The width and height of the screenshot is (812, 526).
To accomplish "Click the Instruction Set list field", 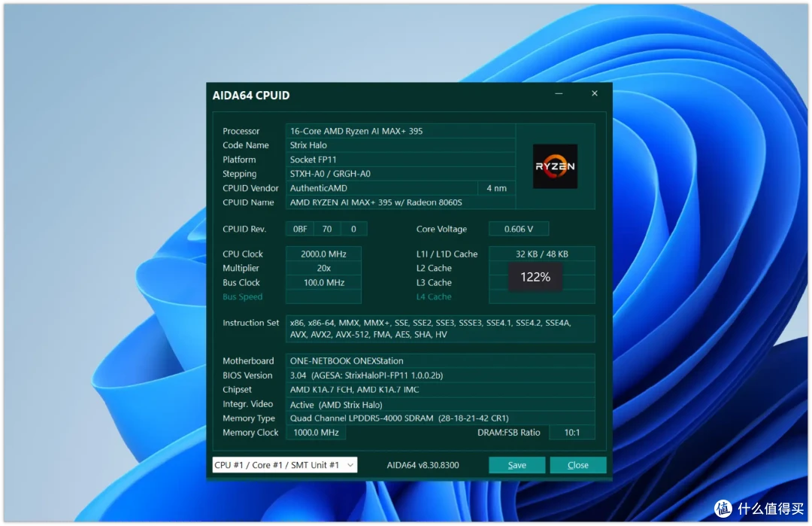I will pos(440,329).
